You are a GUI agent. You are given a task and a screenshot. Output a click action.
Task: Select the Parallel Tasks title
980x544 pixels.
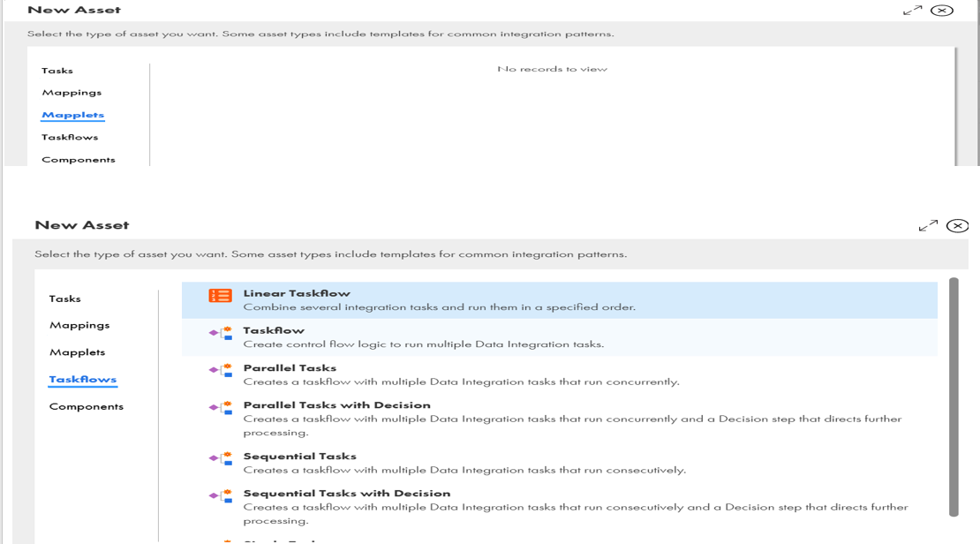[x=290, y=367]
